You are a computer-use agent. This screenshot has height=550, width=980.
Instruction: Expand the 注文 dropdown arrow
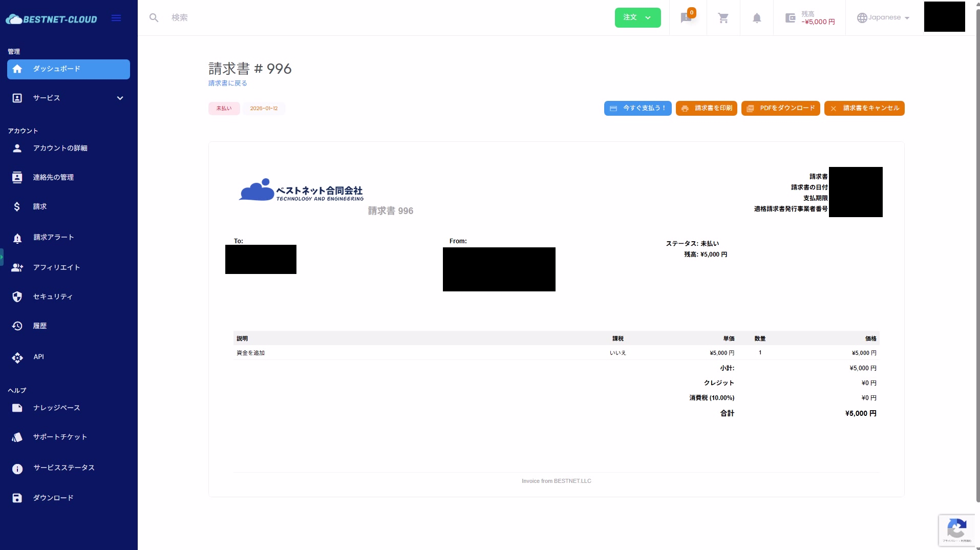click(649, 17)
